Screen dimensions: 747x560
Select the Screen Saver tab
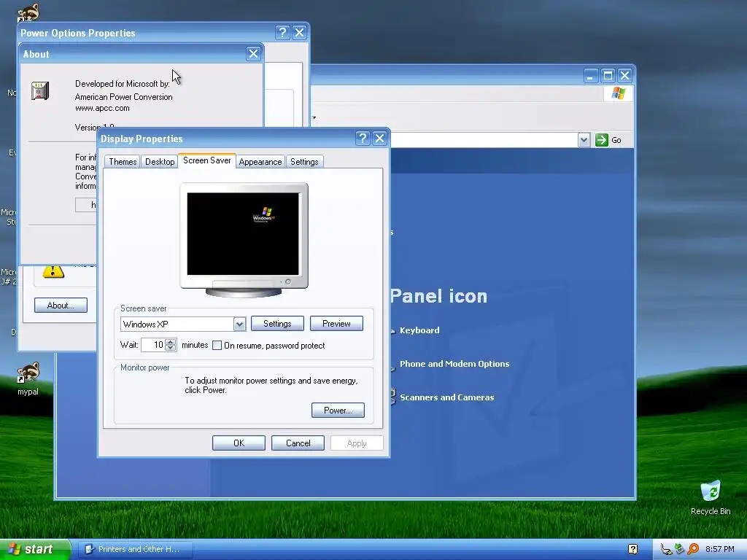206,160
